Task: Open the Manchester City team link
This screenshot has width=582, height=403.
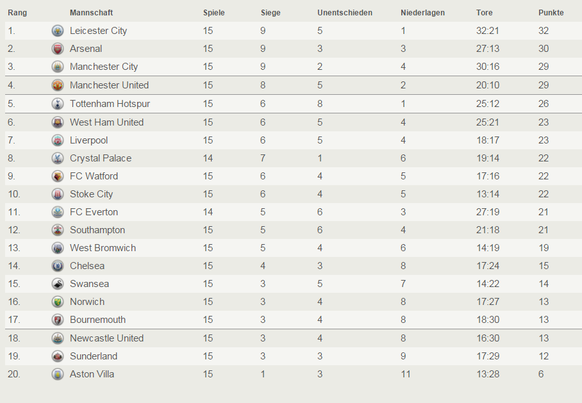Action: coord(104,66)
